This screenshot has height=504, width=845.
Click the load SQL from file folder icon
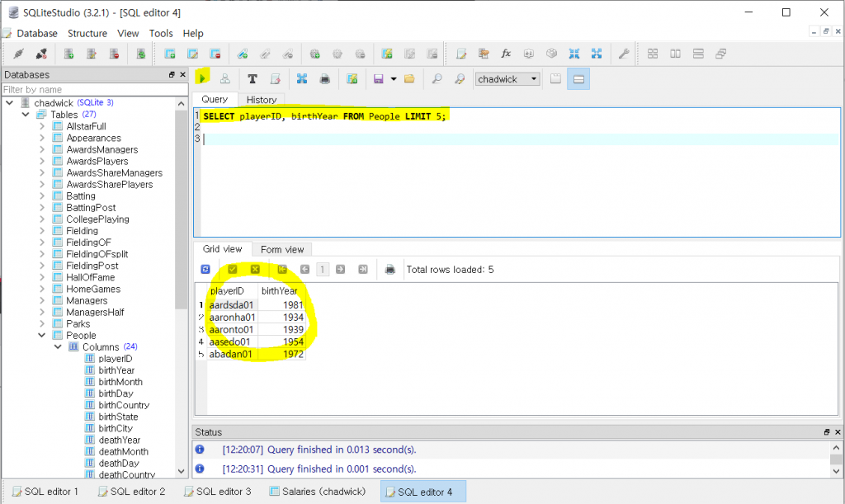409,79
